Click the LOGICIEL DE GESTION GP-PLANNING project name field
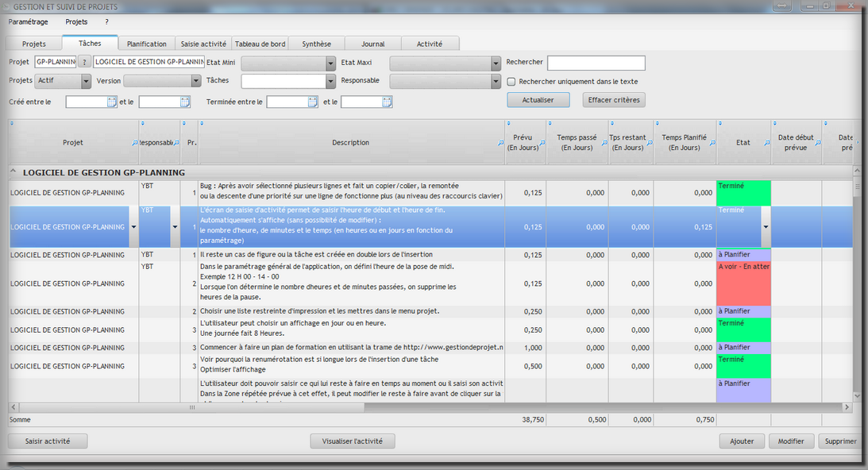Viewport: 868px width, 470px height. pyautogui.click(x=149, y=62)
